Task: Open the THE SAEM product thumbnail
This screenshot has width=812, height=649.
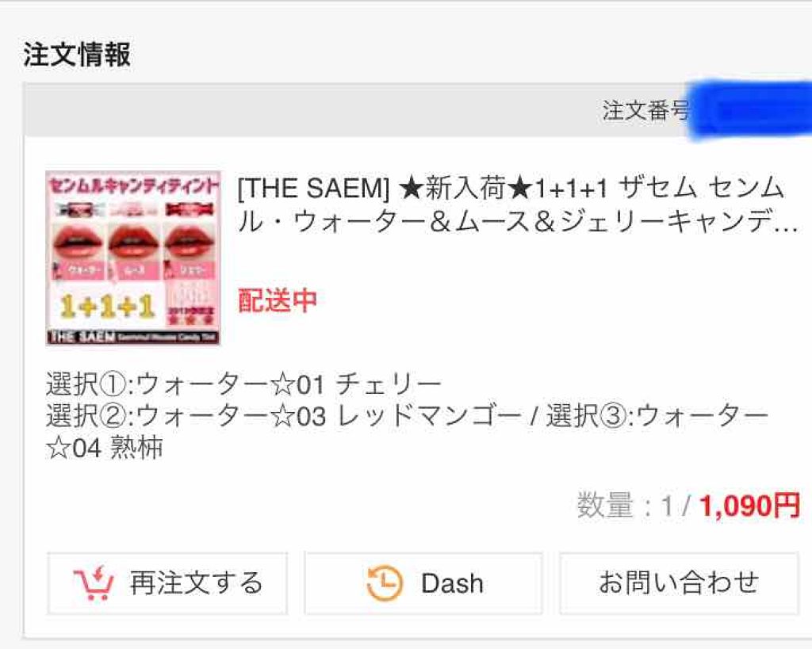Action: pyautogui.click(x=133, y=258)
